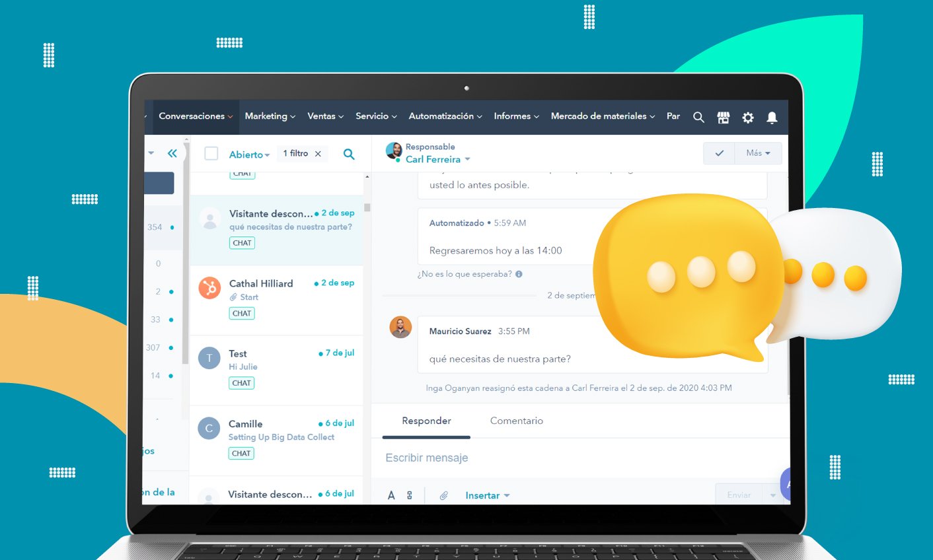The image size is (933, 560).
Task: Open the Test conversation from 7 de jul
Action: click(x=276, y=370)
